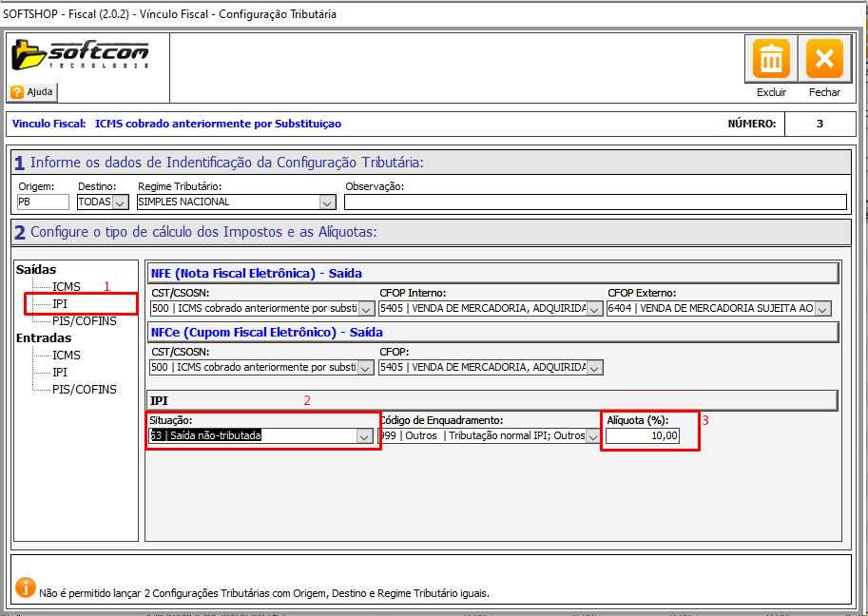
Task: Select PIS/COFINS under Entradas
Action: point(85,390)
